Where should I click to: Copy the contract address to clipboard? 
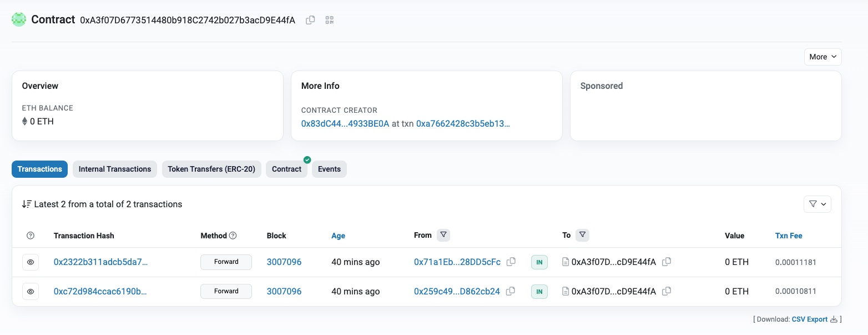click(x=311, y=20)
